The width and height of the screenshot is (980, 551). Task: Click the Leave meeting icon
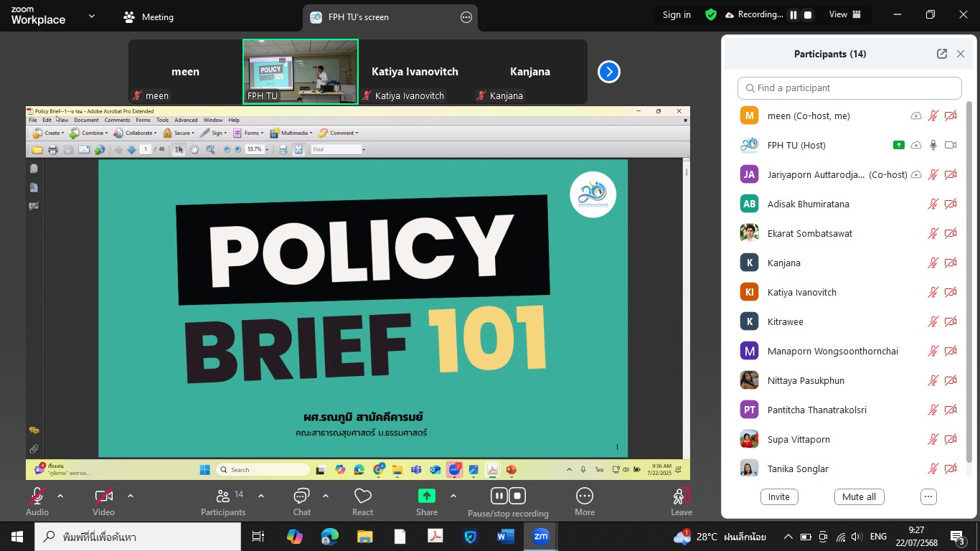[x=681, y=496]
